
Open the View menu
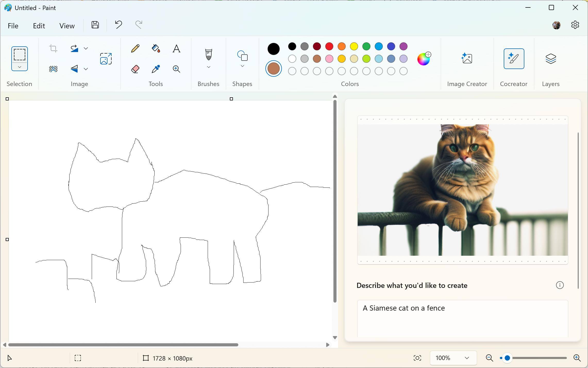point(67,26)
